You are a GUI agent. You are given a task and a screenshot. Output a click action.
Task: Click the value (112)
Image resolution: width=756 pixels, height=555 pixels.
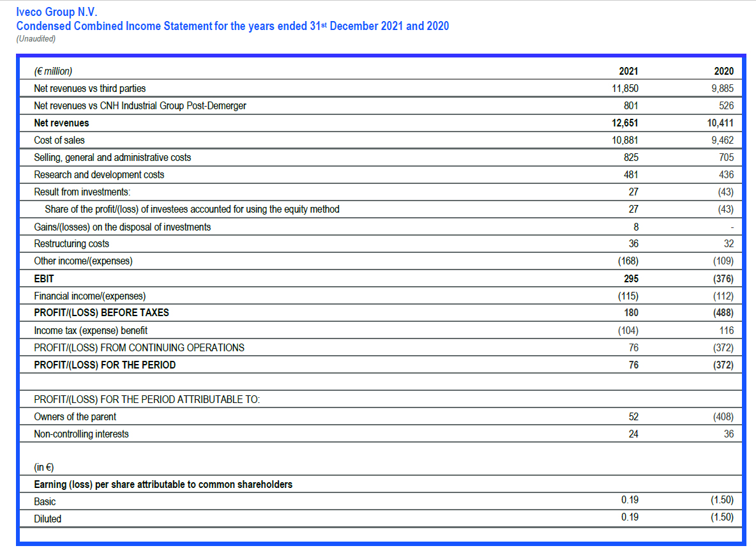[x=723, y=296]
